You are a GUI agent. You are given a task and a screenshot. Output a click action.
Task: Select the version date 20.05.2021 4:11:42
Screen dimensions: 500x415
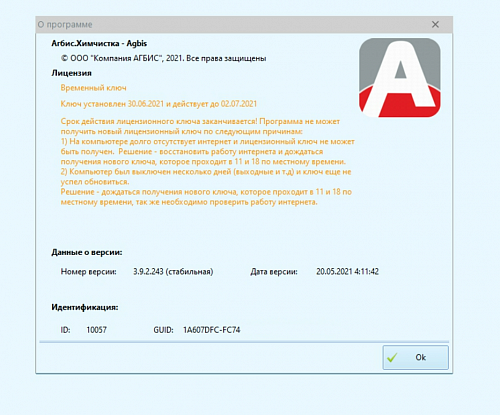[x=347, y=272]
